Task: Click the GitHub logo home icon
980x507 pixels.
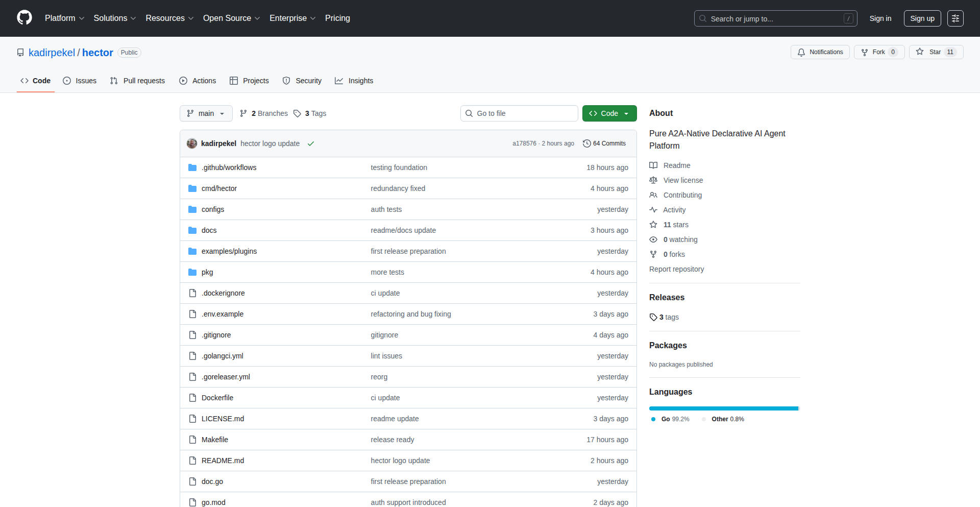Action: [x=24, y=18]
